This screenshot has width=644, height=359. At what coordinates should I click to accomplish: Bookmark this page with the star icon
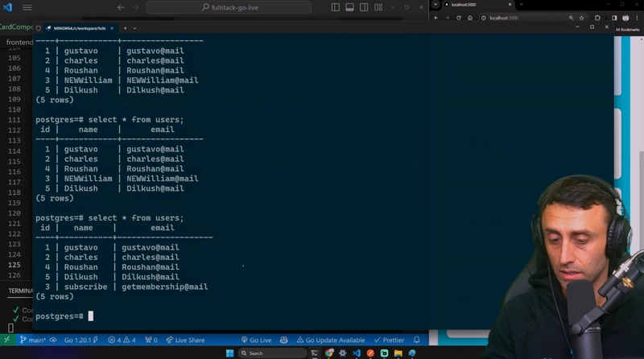pyautogui.click(x=581, y=18)
